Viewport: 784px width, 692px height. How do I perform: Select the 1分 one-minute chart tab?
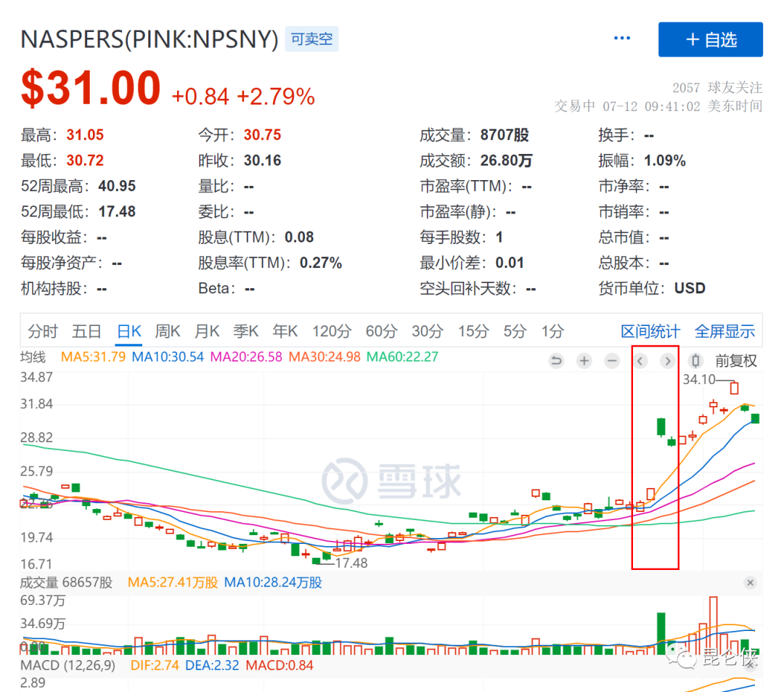(552, 332)
